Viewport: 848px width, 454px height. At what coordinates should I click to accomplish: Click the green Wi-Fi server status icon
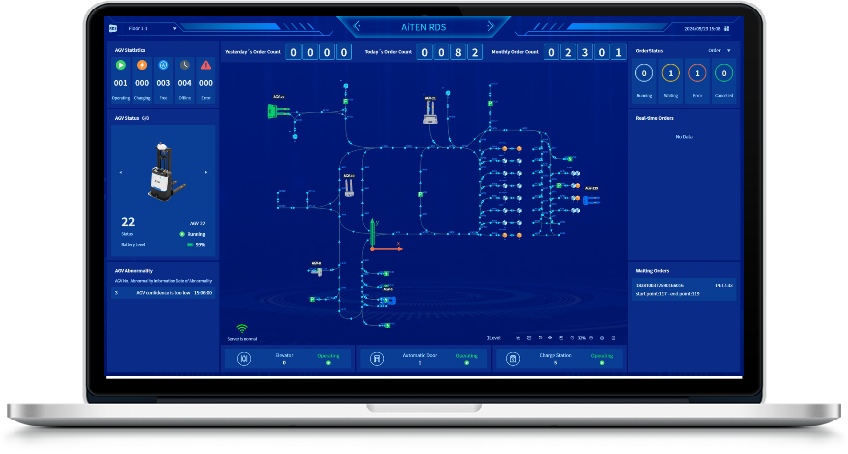241,329
